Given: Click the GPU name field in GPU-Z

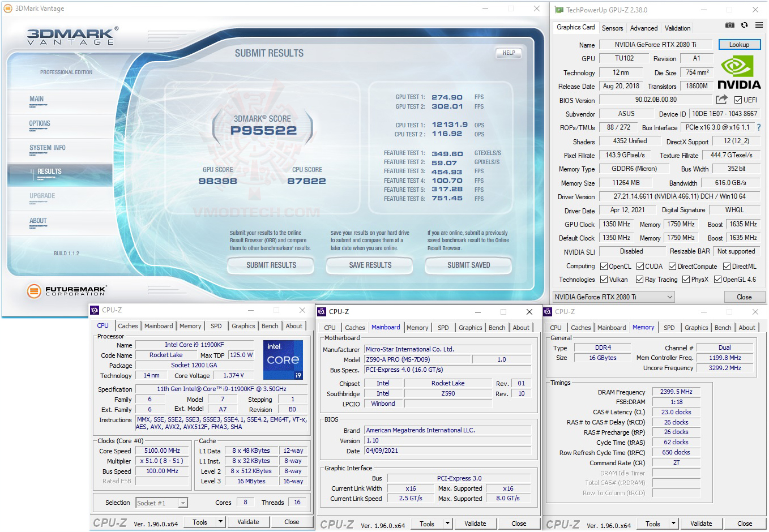Looking at the screenshot, I should point(656,45).
